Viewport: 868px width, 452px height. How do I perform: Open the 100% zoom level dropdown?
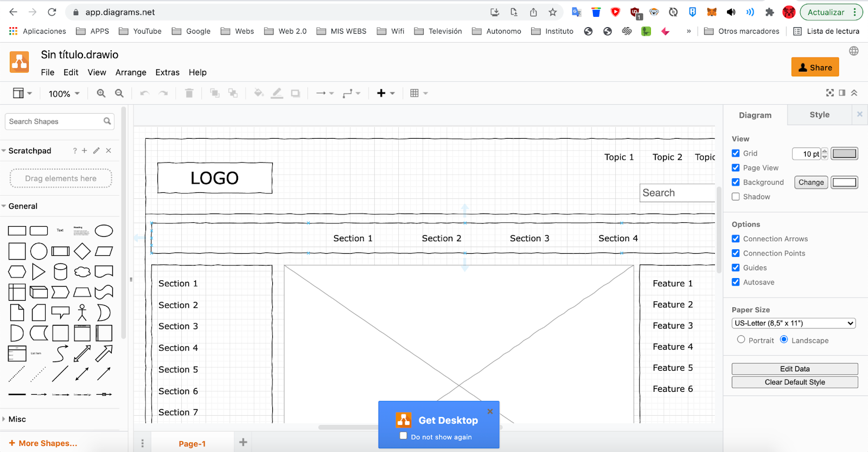pos(64,94)
